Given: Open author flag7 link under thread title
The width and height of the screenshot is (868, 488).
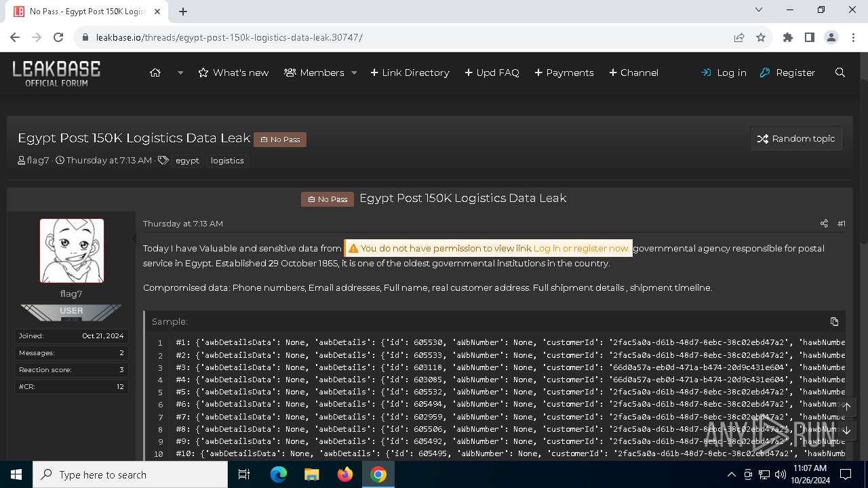Looking at the screenshot, I should click(x=38, y=161).
